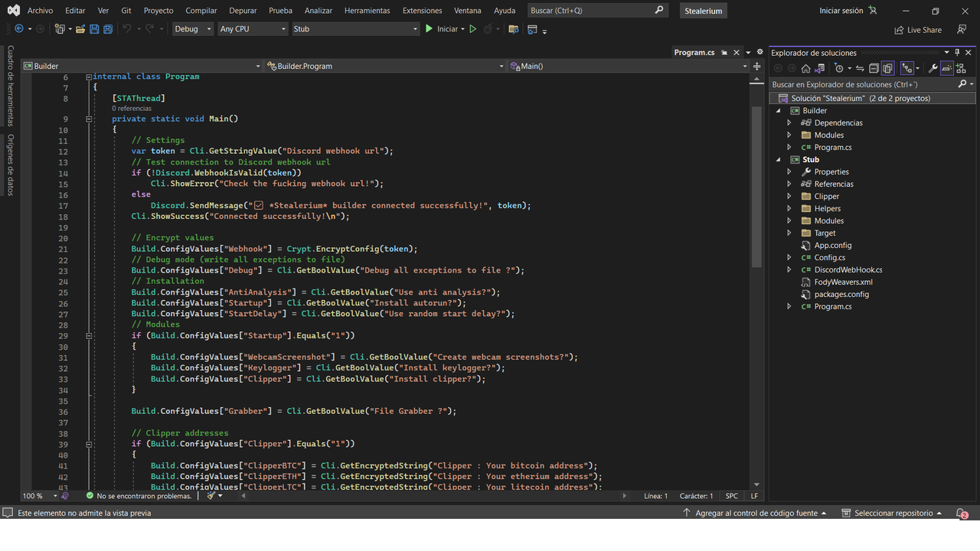Click Seleccionar repositorio in status bar
980x551 pixels.
(893, 514)
